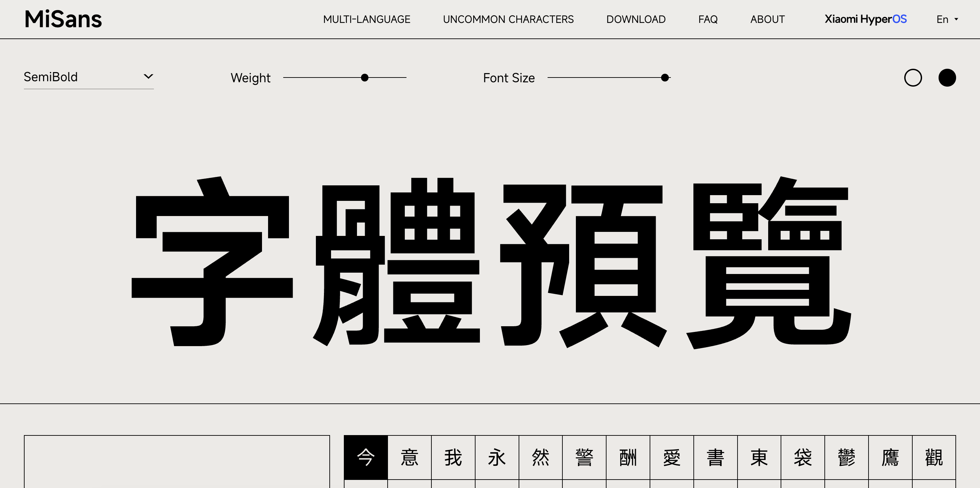Image resolution: width=980 pixels, height=488 pixels.
Task: Select the 愛 character tile
Action: (x=672, y=457)
